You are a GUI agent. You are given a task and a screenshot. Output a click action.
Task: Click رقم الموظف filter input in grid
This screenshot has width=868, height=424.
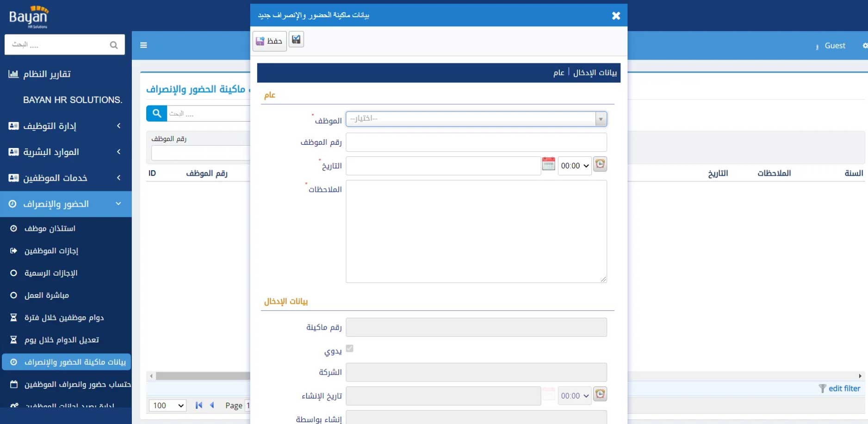click(200, 153)
